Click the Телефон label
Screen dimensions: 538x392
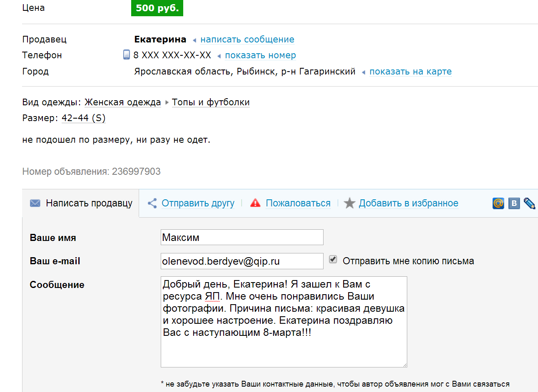42,55
